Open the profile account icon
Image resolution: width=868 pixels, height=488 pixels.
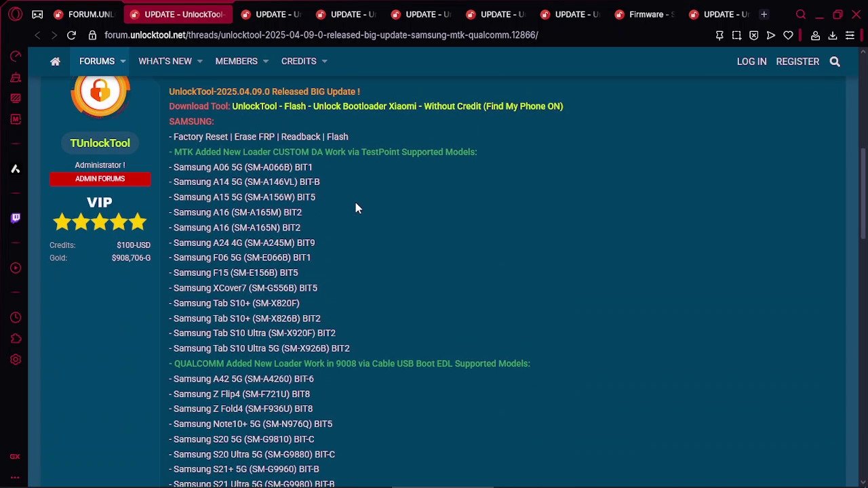(x=816, y=35)
